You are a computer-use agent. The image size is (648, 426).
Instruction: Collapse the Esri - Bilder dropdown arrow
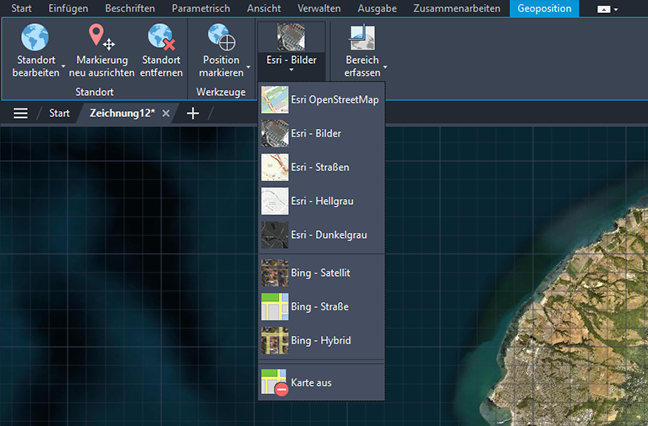(x=291, y=70)
